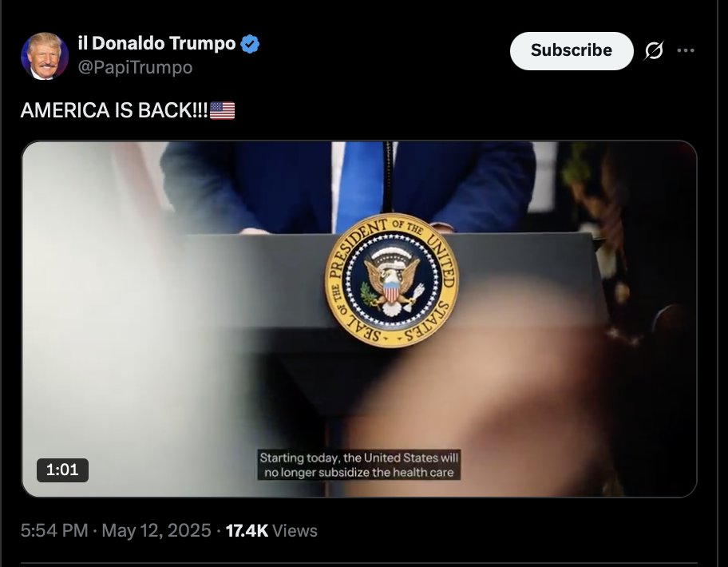The height and width of the screenshot is (567, 728).
Task: View the 17.4K Views analytics
Action: (x=271, y=530)
